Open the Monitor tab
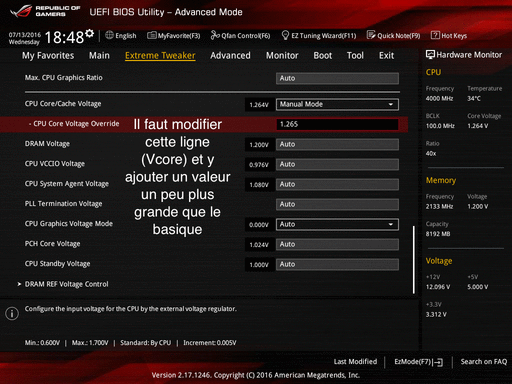This screenshot has width=512, height=384. coord(282,55)
